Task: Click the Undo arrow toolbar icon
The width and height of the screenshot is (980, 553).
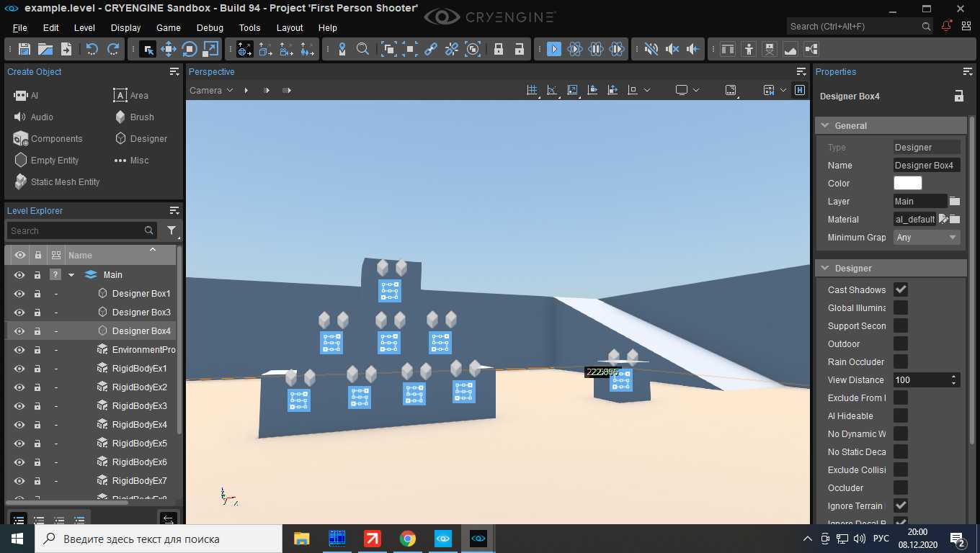Action: pyautogui.click(x=92, y=49)
